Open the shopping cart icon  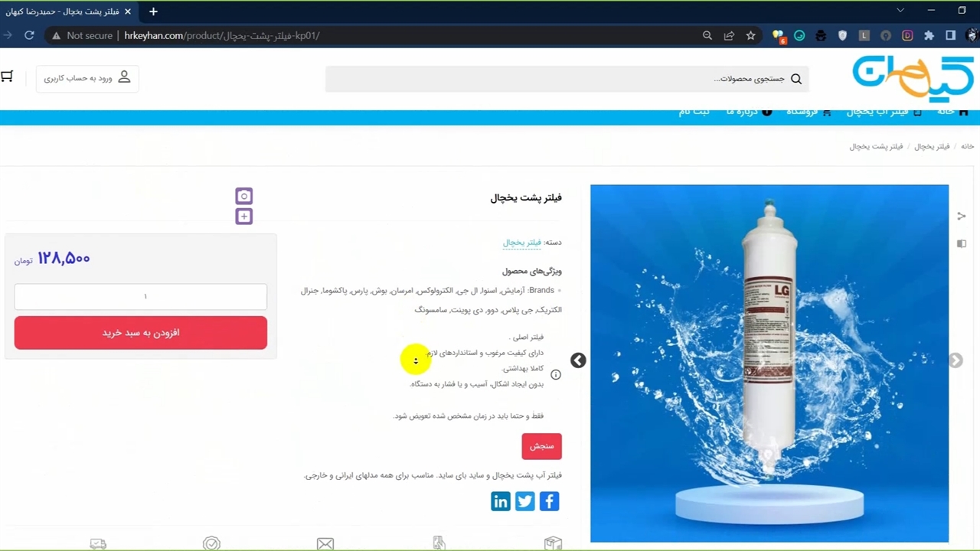pyautogui.click(x=7, y=77)
